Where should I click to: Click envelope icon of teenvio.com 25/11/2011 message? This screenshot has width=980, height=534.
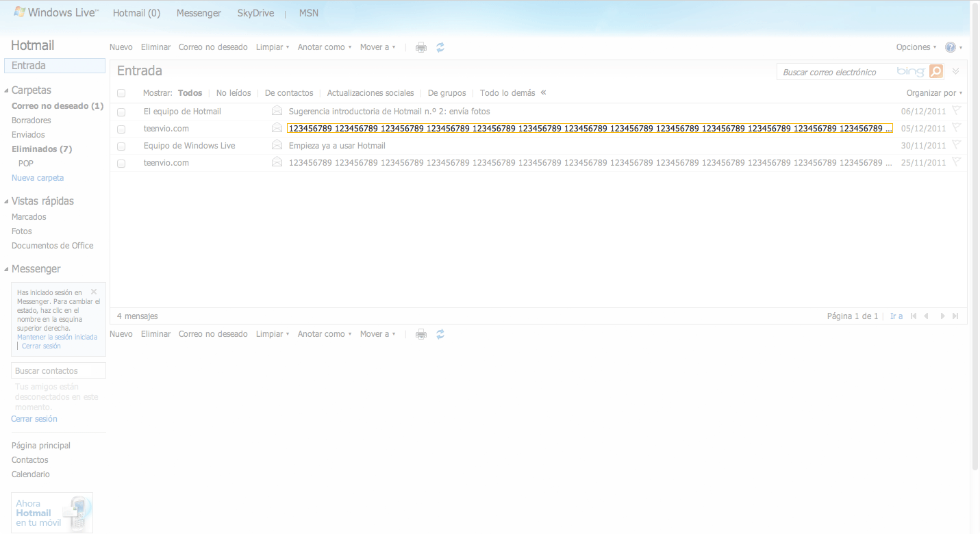coord(277,162)
